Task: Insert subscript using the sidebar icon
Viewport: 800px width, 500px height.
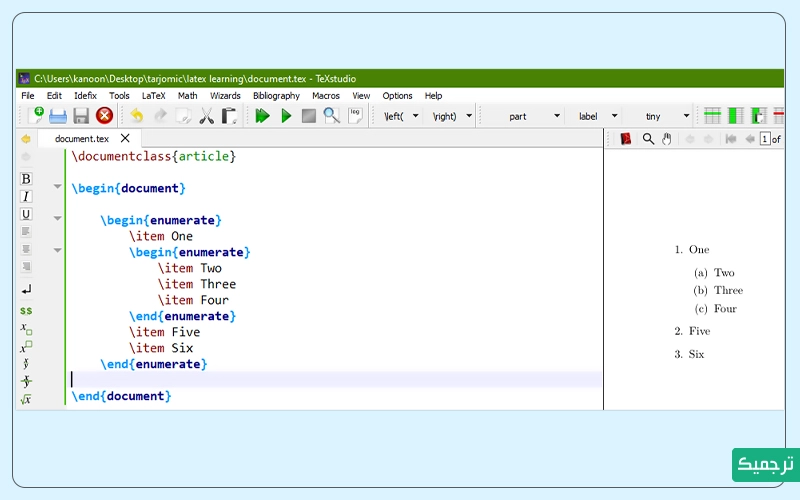Action: 26,328
